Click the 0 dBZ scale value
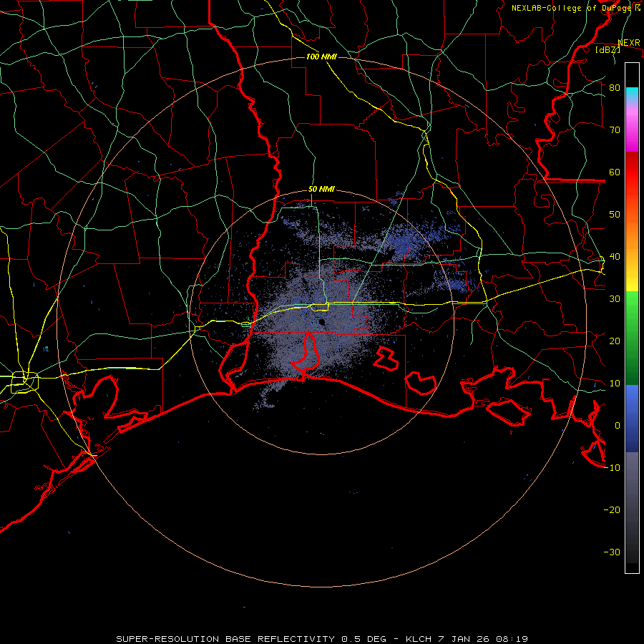The width and height of the screenshot is (644, 644). click(x=618, y=426)
